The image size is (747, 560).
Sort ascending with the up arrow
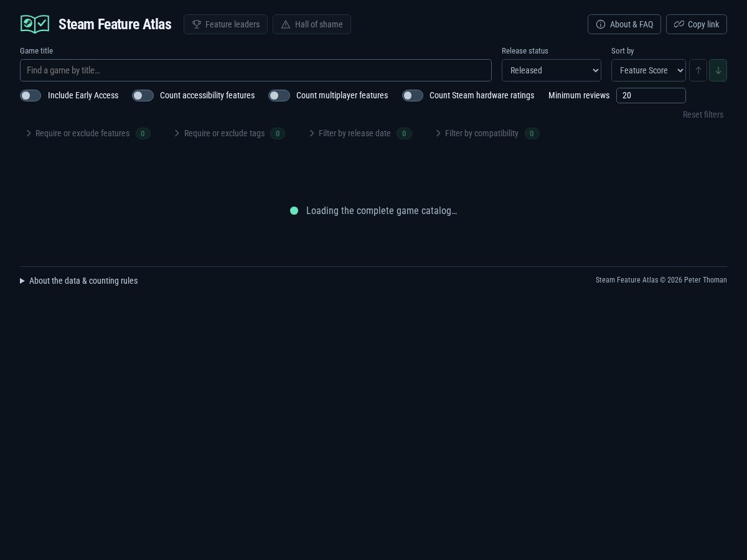click(x=698, y=70)
